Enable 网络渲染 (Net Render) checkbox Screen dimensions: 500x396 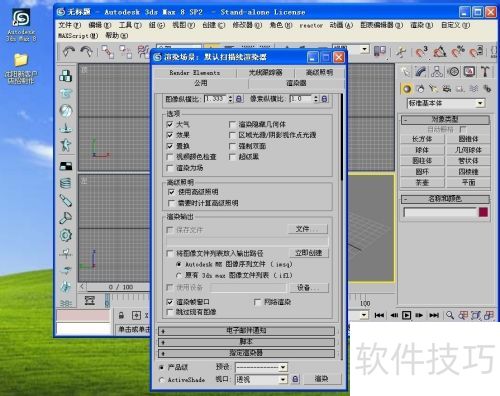click(257, 302)
